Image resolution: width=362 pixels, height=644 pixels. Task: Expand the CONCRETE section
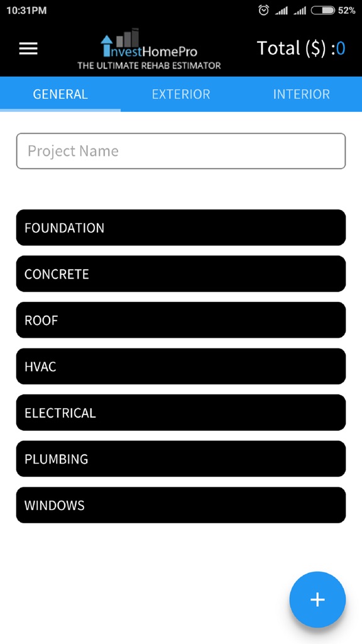(181, 274)
